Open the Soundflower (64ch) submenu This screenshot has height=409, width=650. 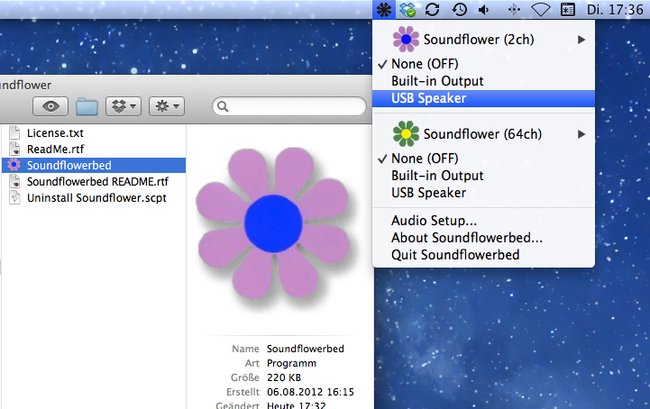pos(483,134)
